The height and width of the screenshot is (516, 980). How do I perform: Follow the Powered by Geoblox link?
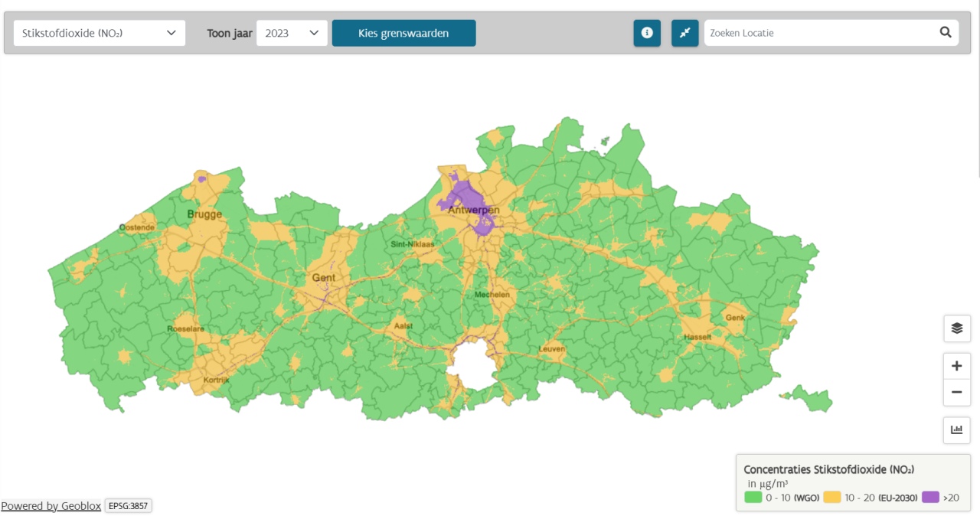(x=51, y=506)
